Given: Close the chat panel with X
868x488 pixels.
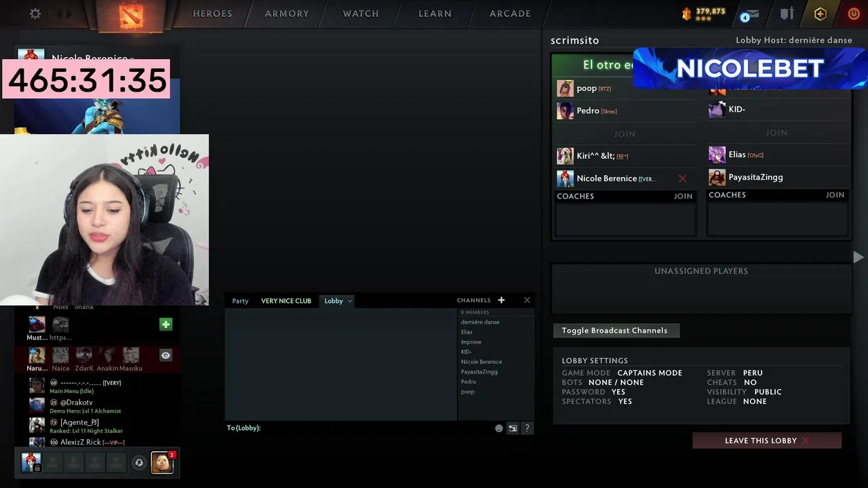Looking at the screenshot, I should (x=527, y=300).
